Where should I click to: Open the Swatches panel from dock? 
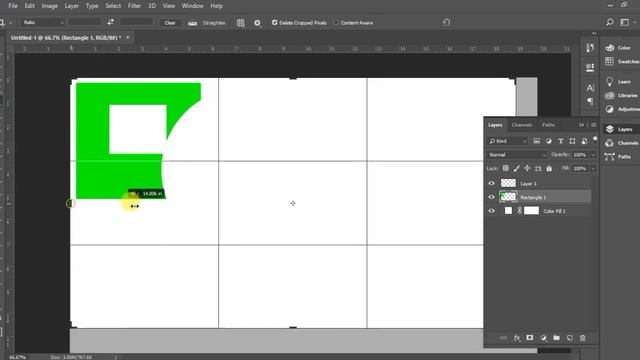click(x=622, y=61)
